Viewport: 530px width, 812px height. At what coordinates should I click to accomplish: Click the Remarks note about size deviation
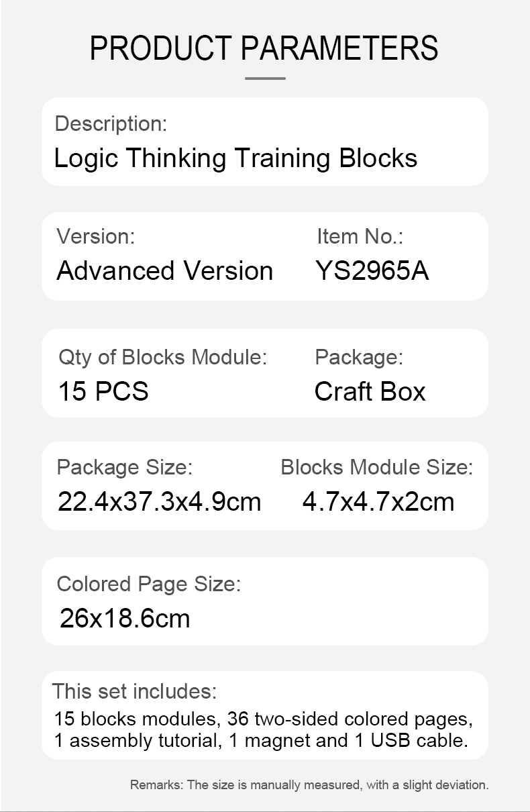[x=309, y=784]
